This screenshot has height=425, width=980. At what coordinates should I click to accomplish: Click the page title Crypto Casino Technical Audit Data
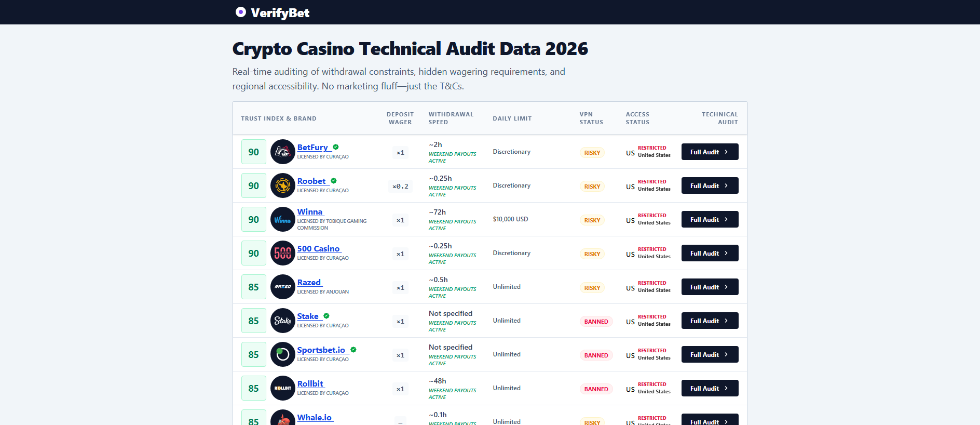coord(410,49)
